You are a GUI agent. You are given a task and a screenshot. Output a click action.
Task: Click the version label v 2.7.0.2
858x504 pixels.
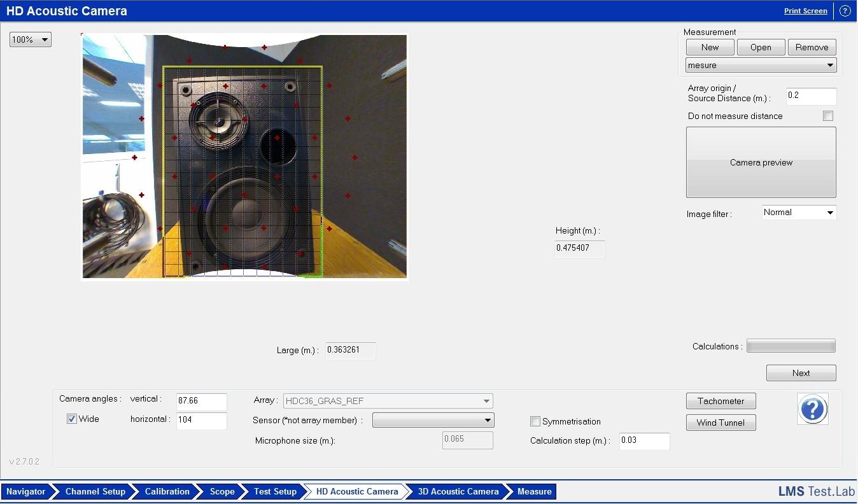point(24,461)
